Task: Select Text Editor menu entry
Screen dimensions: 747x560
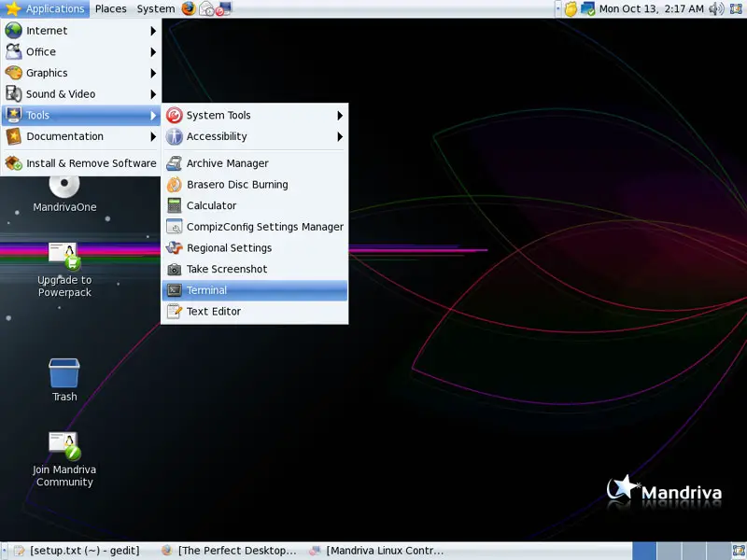Action: tap(254, 312)
